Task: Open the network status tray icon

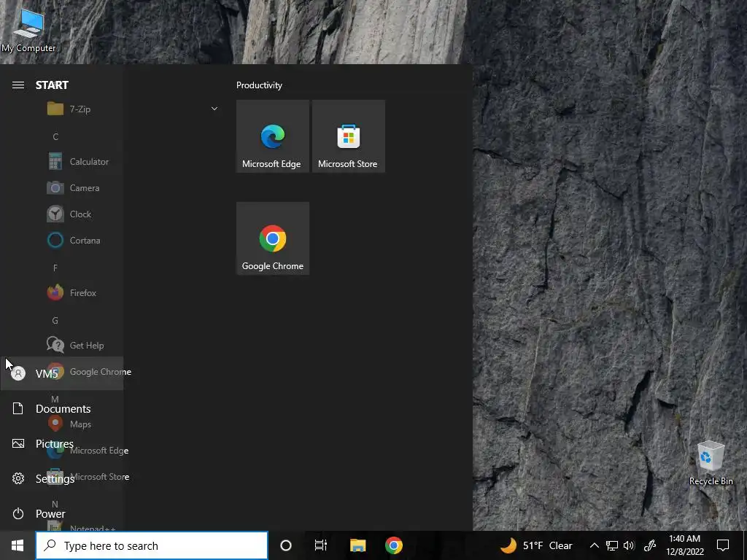Action: (x=612, y=545)
